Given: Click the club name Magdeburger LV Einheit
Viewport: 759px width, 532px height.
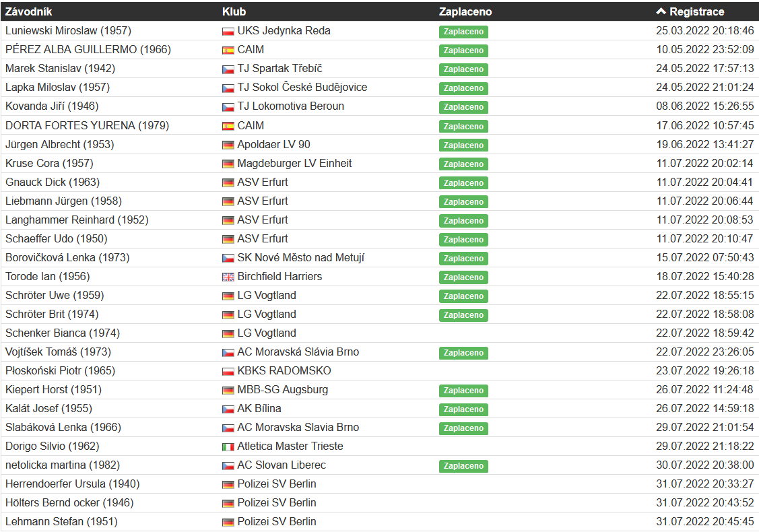Looking at the screenshot, I should point(294,163).
